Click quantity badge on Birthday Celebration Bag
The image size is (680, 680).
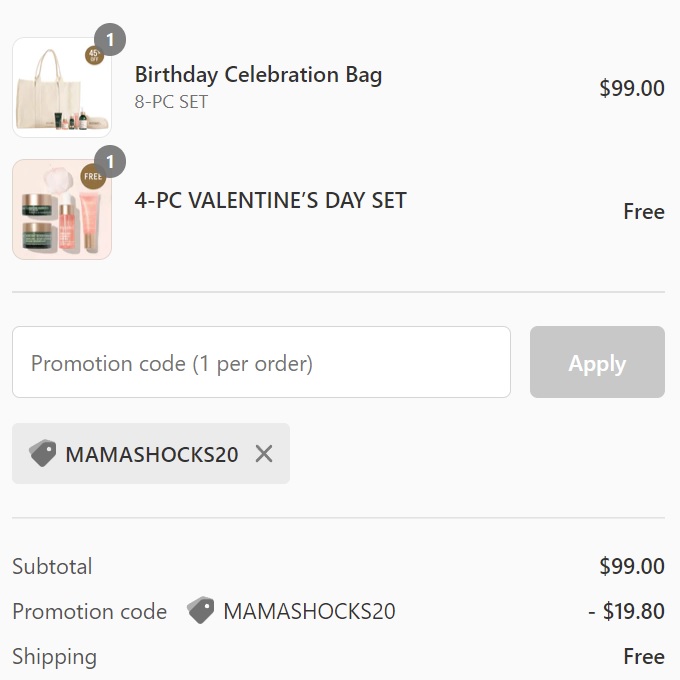tap(110, 40)
